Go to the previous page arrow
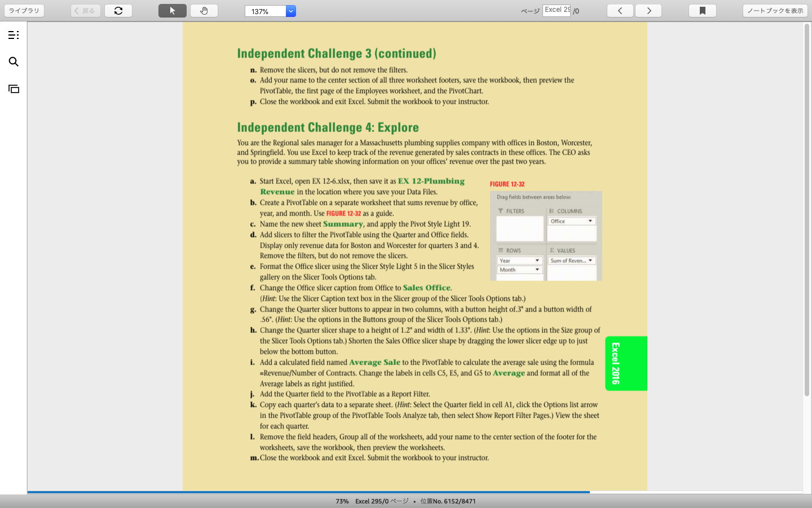 pos(620,11)
